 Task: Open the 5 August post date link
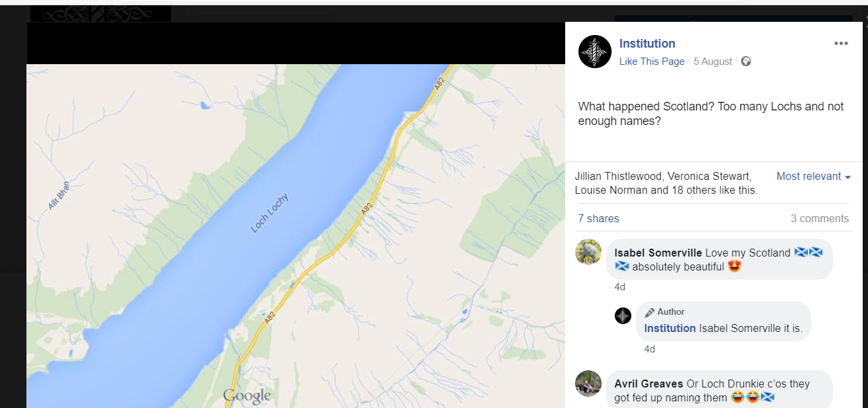713,61
